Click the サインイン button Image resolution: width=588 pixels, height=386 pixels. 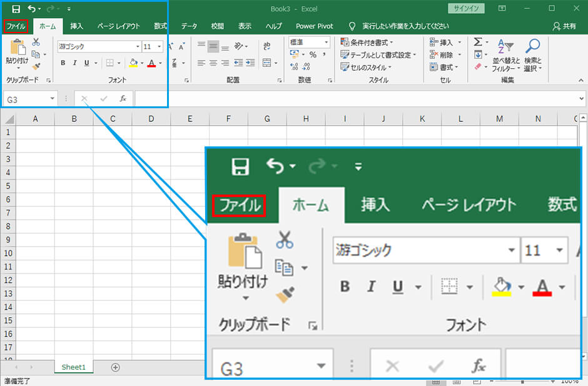click(x=466, y=8)
